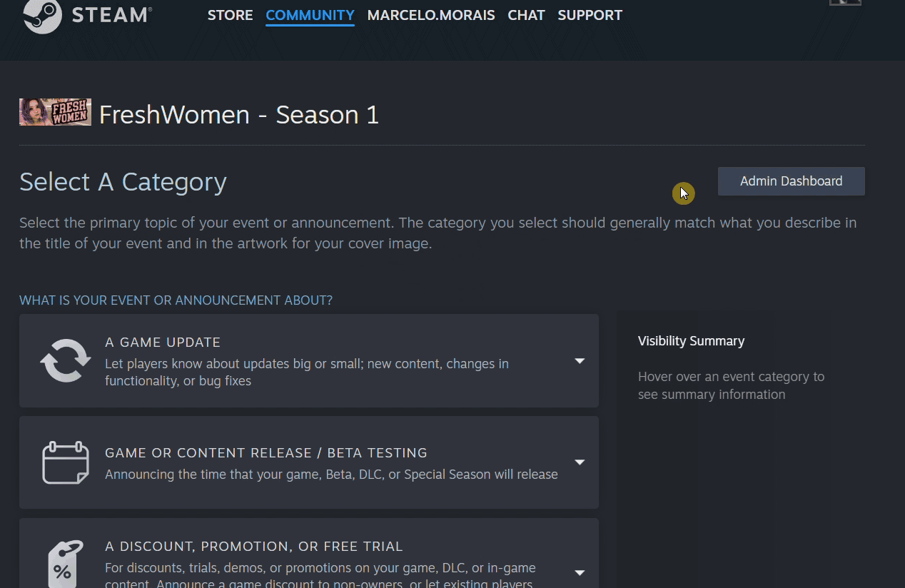905x588 pixels.
Task: Select GAME OR CONTENT RELEASE / BETA TESTING
Action: (x=266, y=453)
